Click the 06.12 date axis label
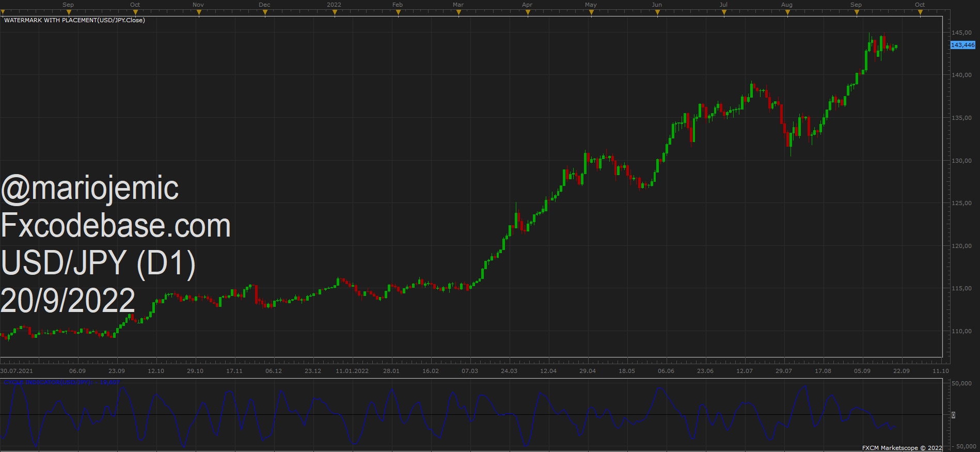This screenshot has width=980, height=452. coord(274,371)
